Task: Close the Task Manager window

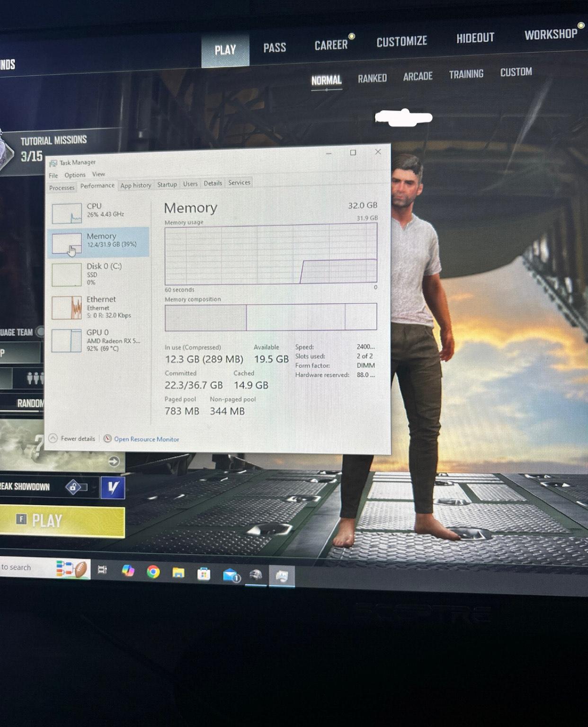Action: 378,151
